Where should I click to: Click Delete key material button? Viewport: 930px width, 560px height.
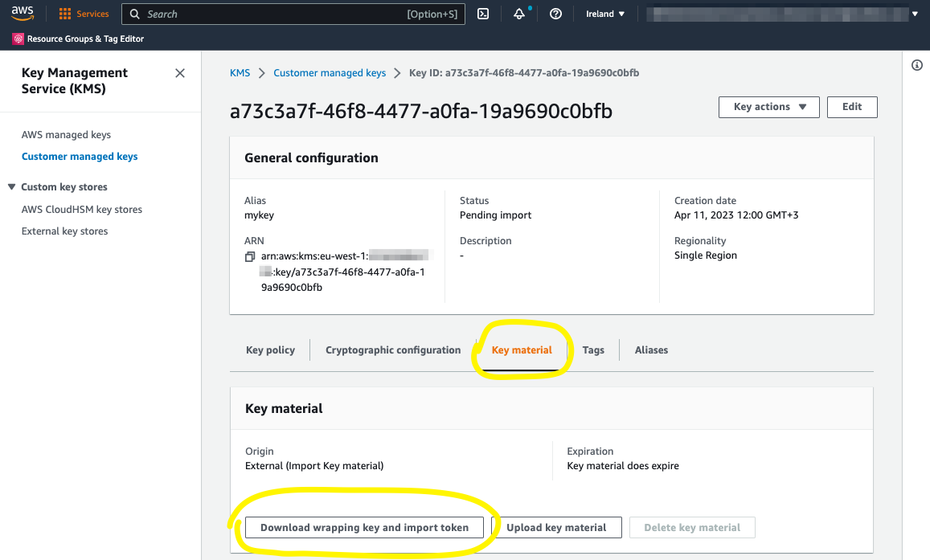[x=692, y=527]
